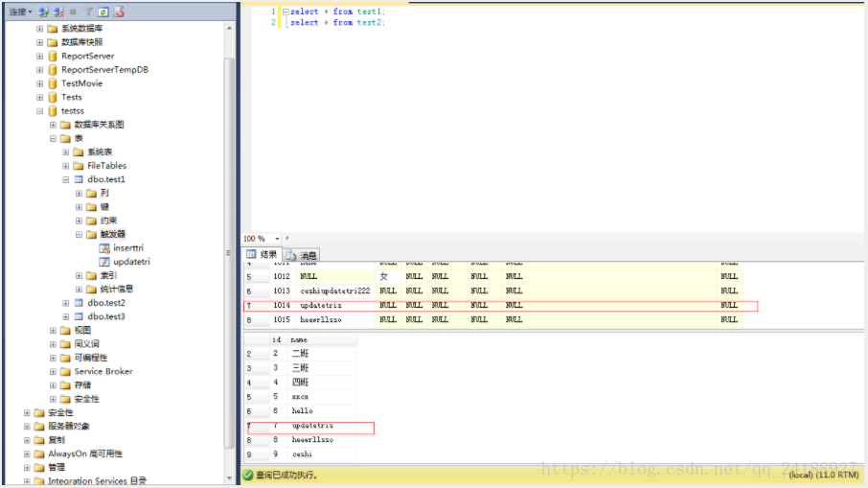The image size is (868, 488).
Task: Click the dbo.test2 table icon
Action: (79, 303)
